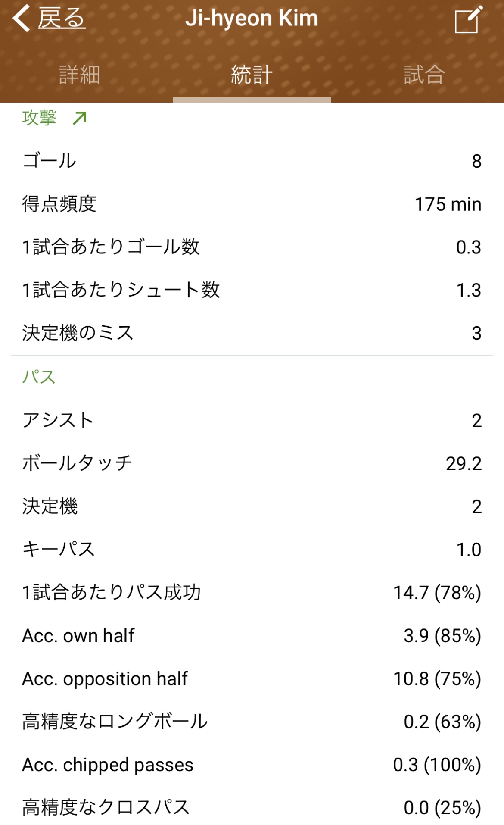Tap the player name Ji-hyeon Kim title
This screenshot has width=504, height=825.
252,18
